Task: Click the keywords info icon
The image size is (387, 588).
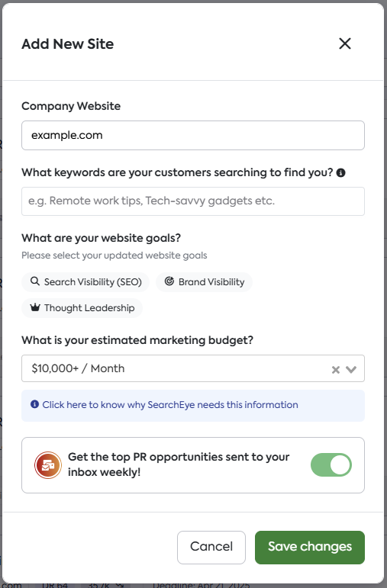Action: 341,173
